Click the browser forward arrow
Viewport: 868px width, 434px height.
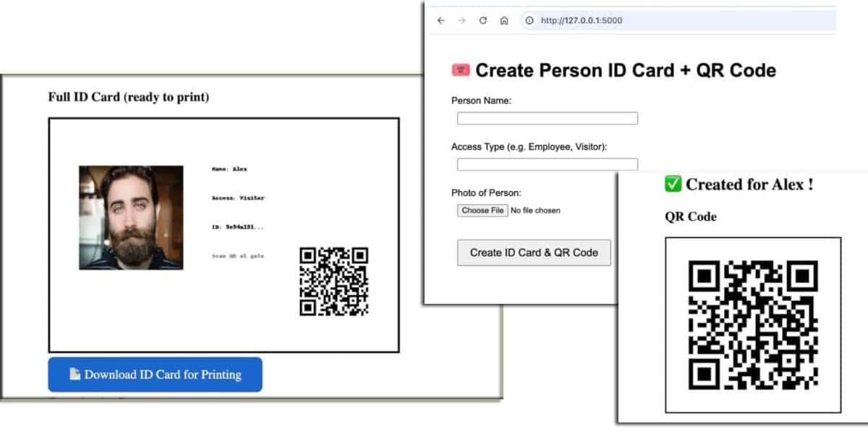(x=461, y=20)
